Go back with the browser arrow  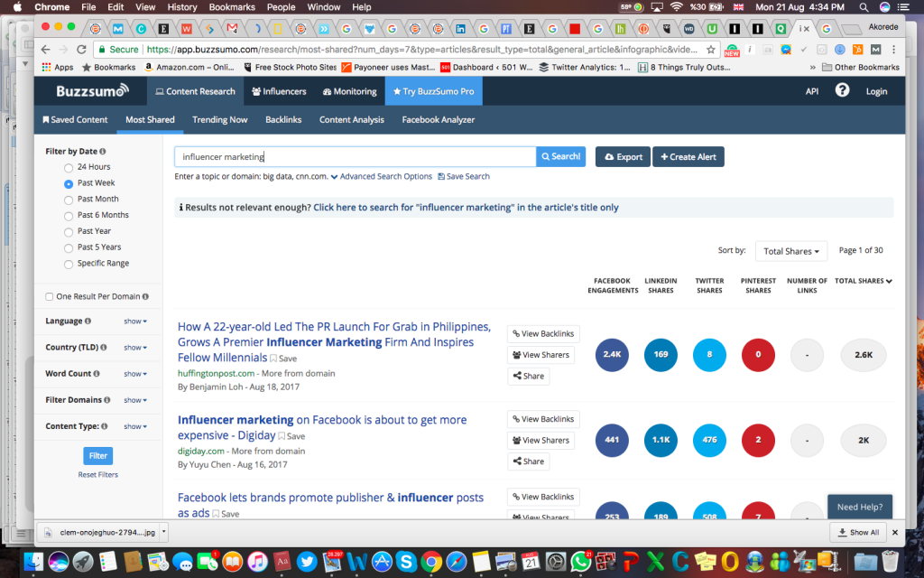point(46,50)
